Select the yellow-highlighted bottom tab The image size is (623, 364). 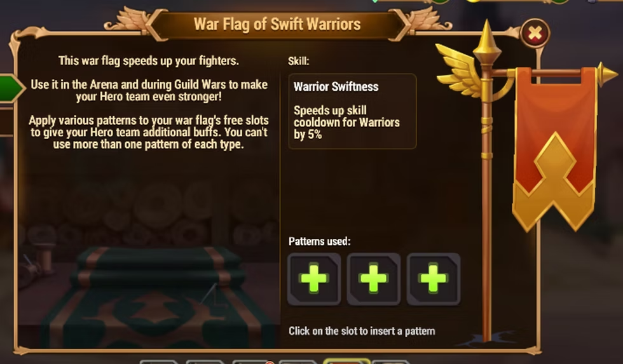pyautogui.click(x=346, y=361)
